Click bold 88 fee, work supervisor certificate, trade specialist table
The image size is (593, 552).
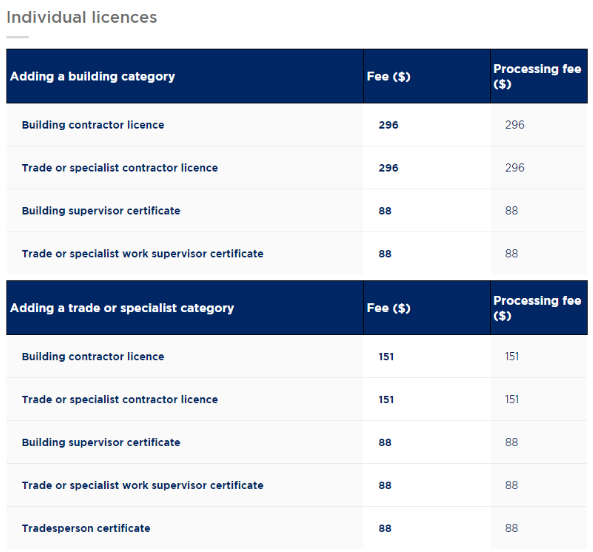tap(385, 485)
